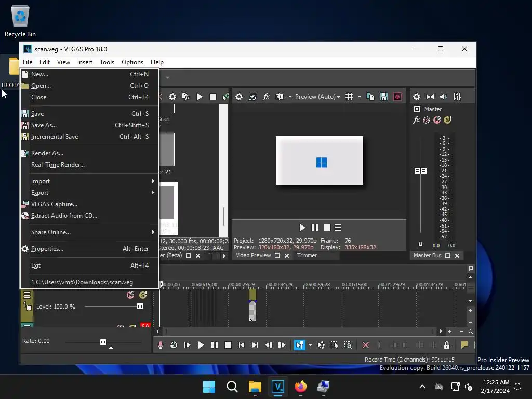Select the Selection Edit tool
This screenshot has width=532, height=399.
click(334, 345)
